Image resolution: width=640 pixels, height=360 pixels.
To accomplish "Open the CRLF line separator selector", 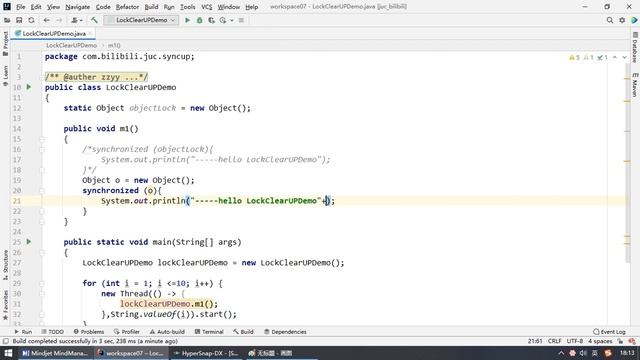I will tap(554, 341).
